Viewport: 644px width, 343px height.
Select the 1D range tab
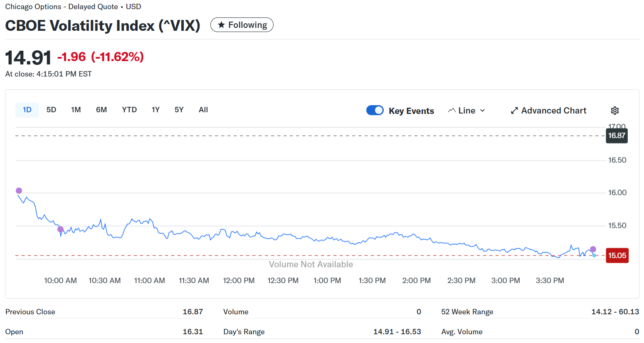coord(27,110)
